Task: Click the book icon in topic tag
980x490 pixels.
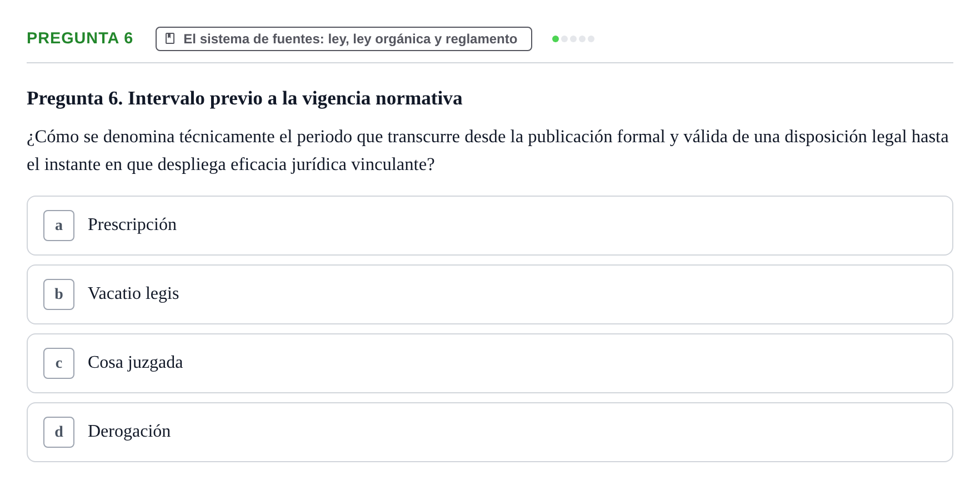Action: [170, 39]
